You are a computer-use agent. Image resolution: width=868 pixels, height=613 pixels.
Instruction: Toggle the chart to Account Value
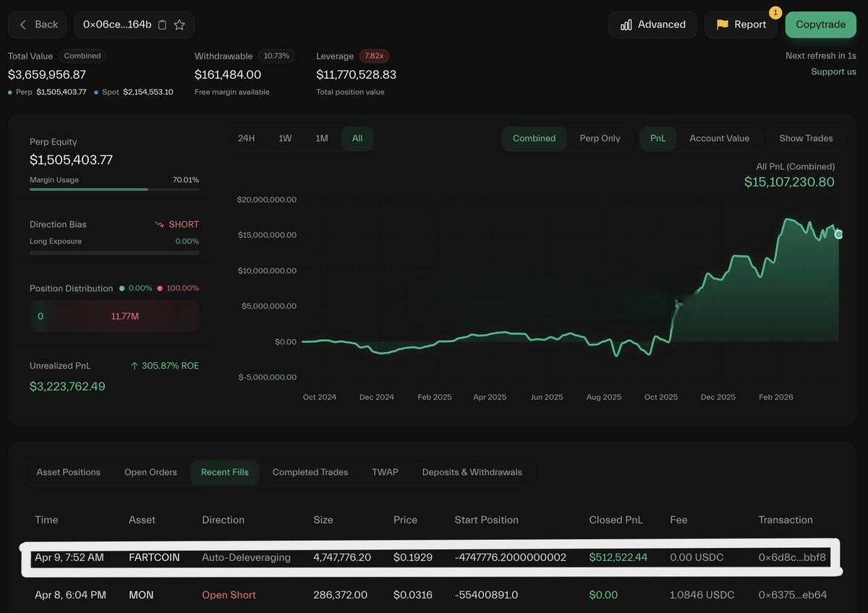(719, 138)
